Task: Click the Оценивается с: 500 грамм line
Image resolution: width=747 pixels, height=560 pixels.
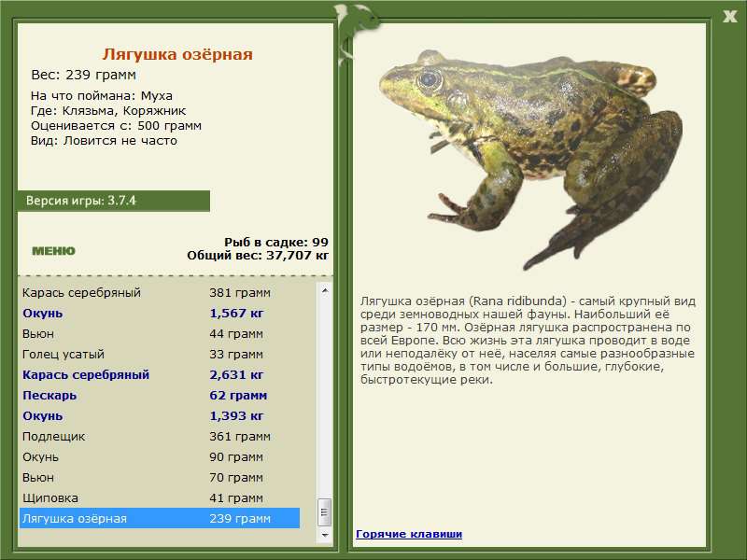Action: (x=116, y=126)
